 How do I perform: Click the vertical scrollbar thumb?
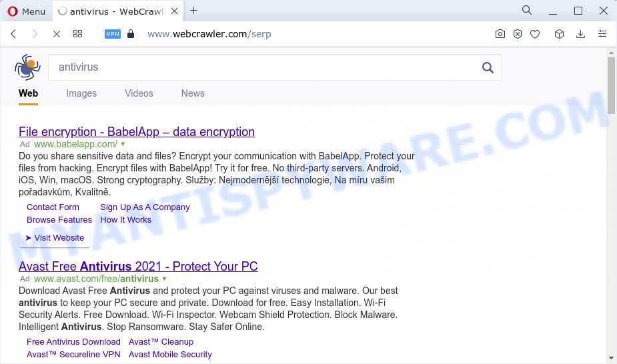611,85
